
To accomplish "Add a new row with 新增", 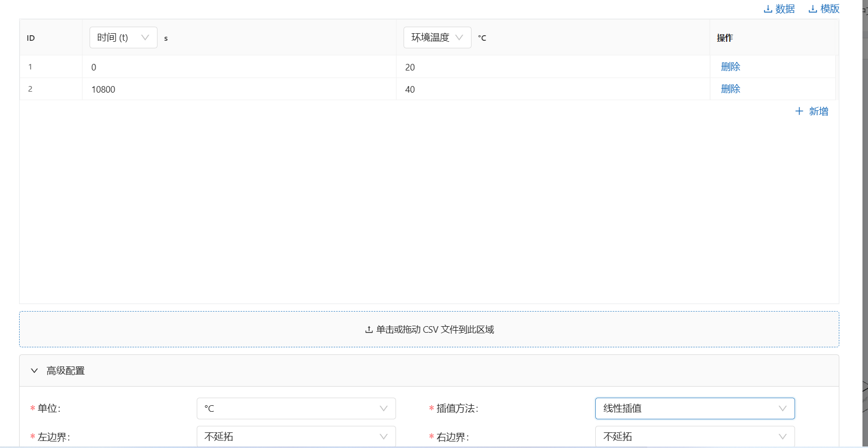I will click(x=812, y=111).
